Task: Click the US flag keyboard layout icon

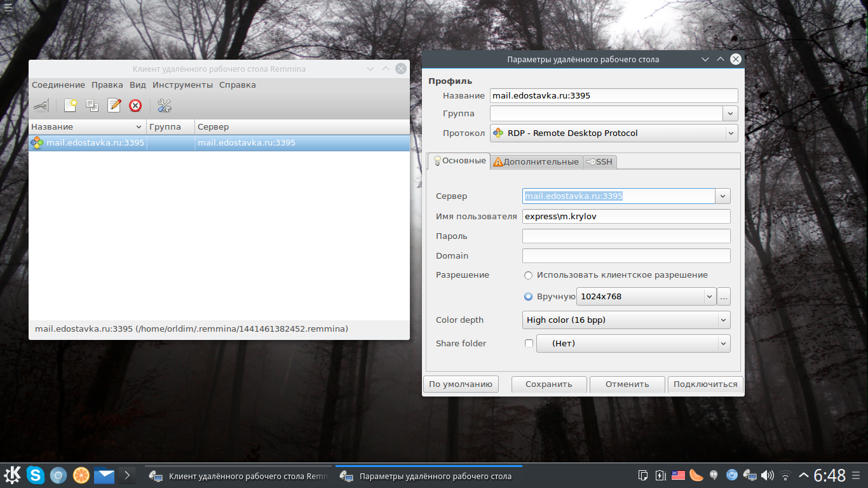Action: (x=678, y=475)
